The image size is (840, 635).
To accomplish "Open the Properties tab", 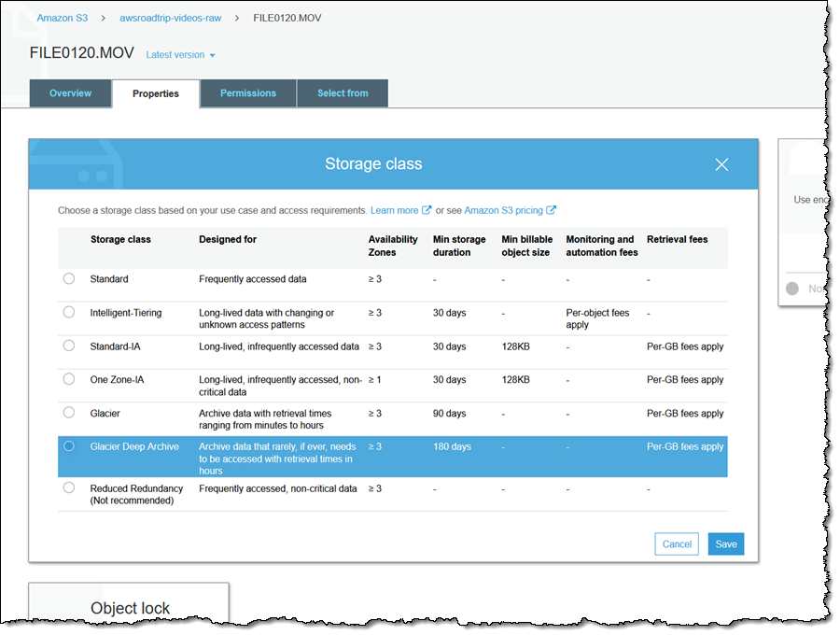I will pos(155,93).
